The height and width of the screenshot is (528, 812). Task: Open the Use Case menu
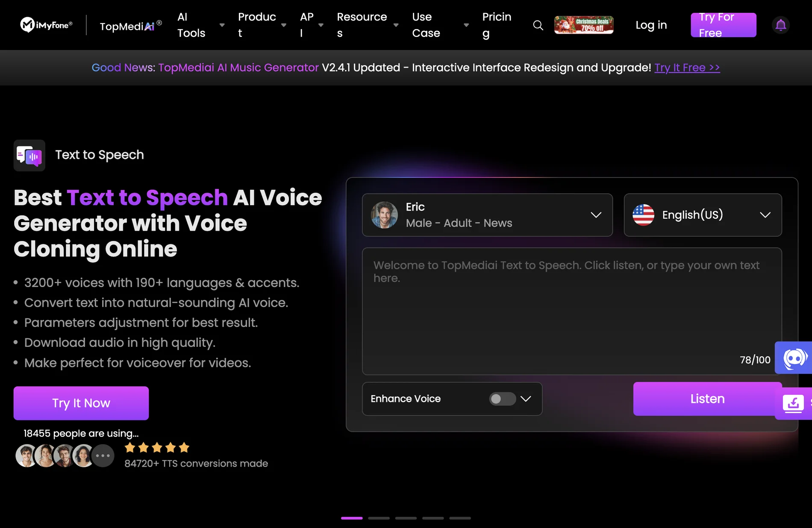pyautogui.click(x=426, y=25)
